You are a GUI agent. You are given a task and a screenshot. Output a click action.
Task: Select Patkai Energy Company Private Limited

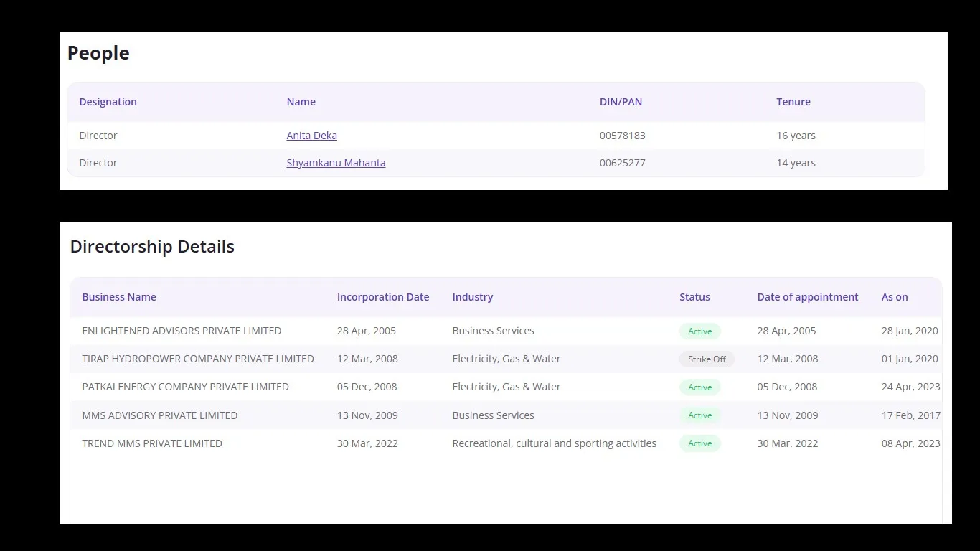pyautogui.click(x=185, y=387)
